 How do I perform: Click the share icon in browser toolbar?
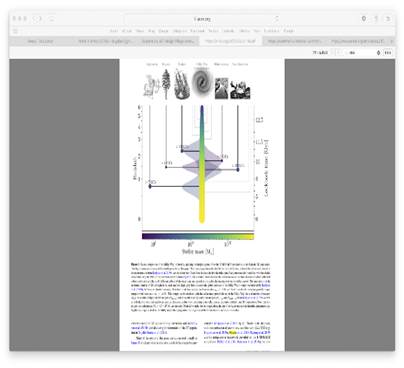(x=376, y=19)
